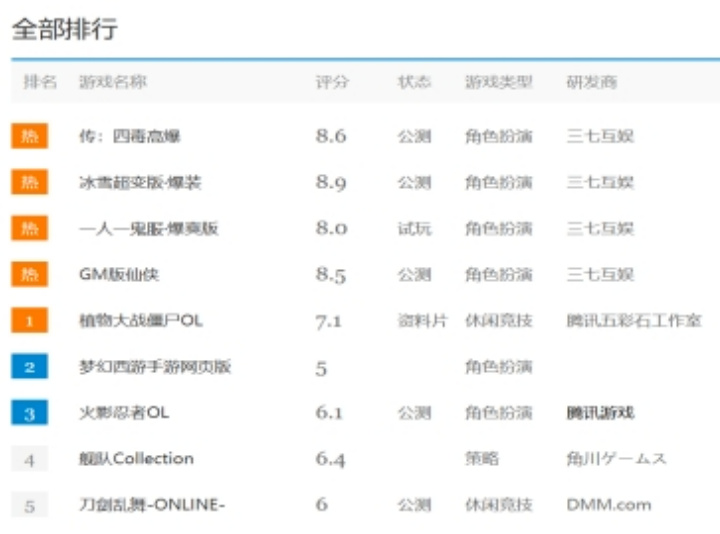Click the 全部排行 heading
This screenshot has width=720, height=534.
click(x=64, y=29)
